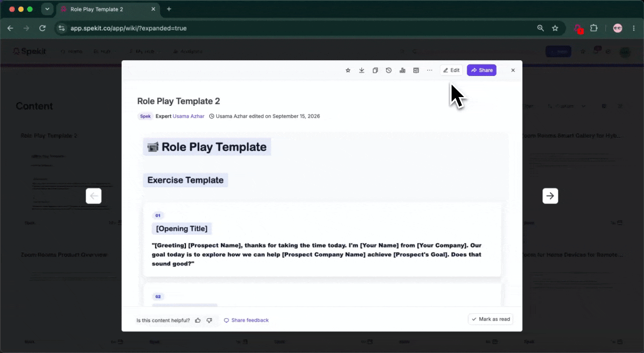The height and width of the screenshot is (353, 644).
Task: Click the Exercise Template heading
Action: (186, 180)
